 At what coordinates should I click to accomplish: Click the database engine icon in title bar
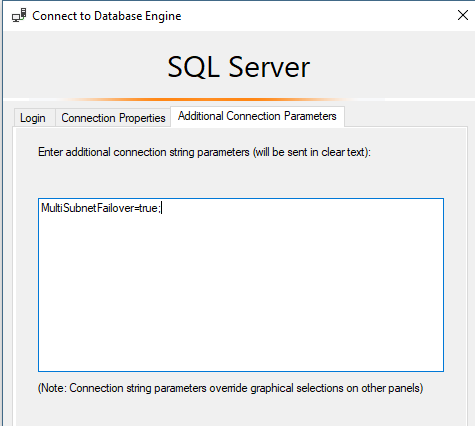tap(19, 16)
